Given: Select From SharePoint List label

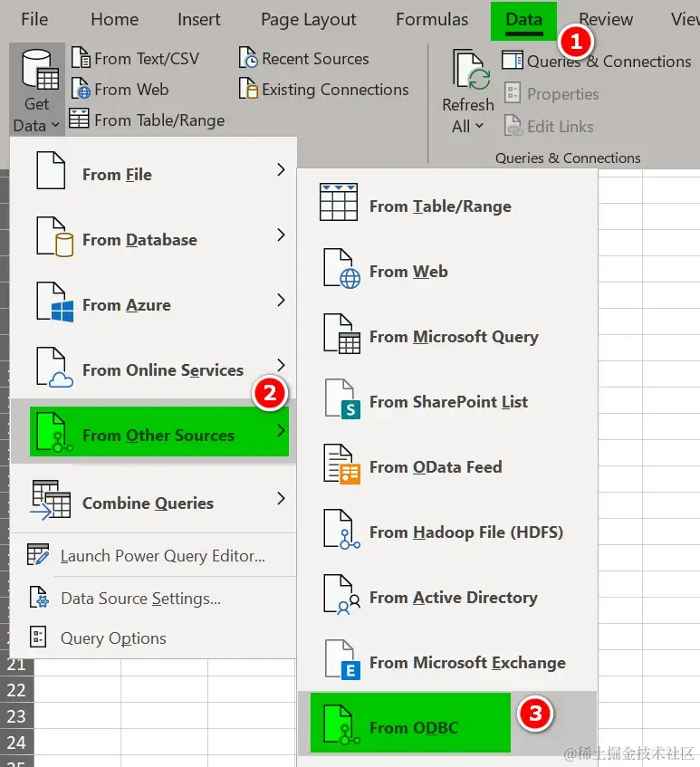Looking at the screenshot, I should pyautogui.click(x=448, y=401).
